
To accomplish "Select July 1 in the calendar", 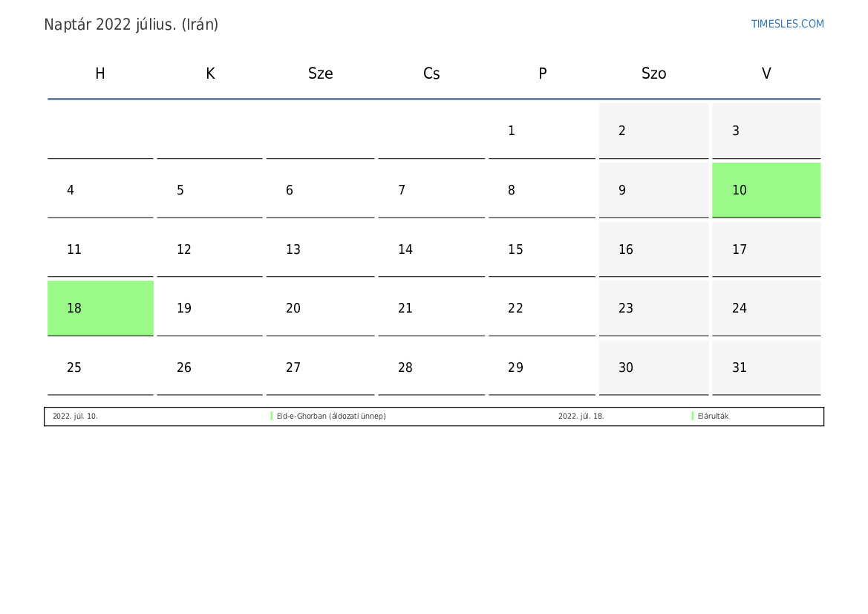I will [x=512, y=131].
